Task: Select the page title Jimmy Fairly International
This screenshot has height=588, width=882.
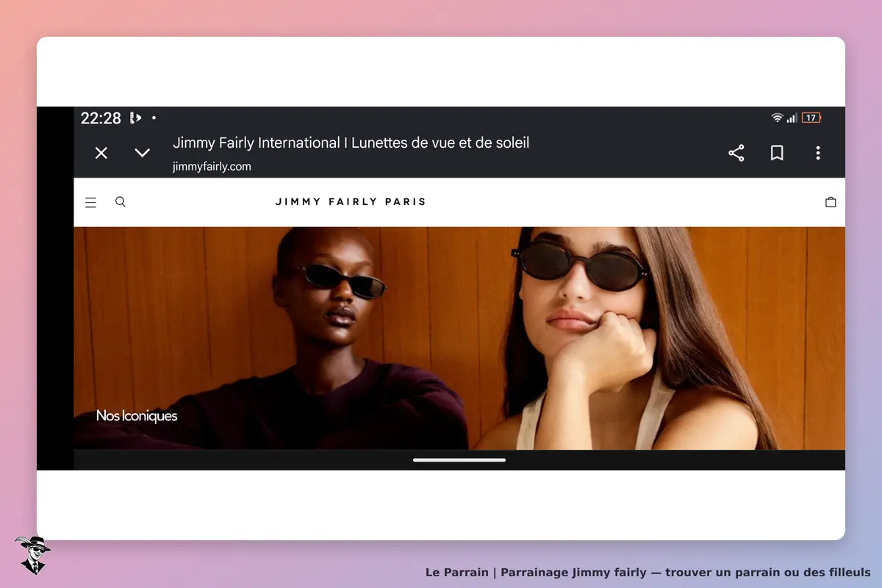Action: (x=351, y=143)
